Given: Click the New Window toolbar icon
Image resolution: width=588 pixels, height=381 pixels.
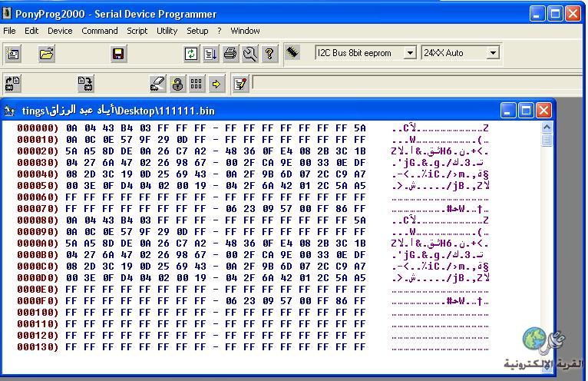Looking at the screenshot, I should pos(13,54).
